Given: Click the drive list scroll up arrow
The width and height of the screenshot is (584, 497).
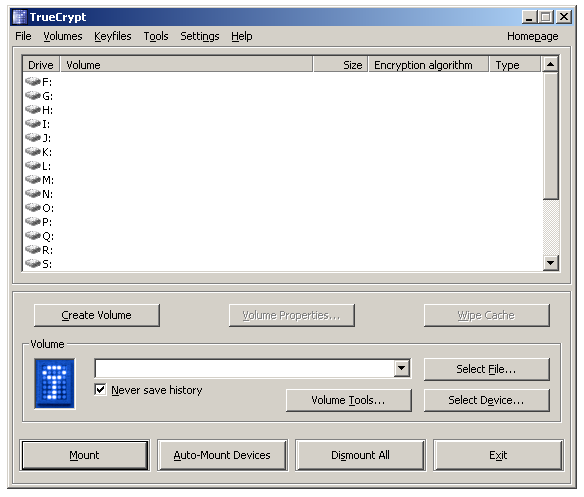Looking at the screenshot, I should pos(550,64).
